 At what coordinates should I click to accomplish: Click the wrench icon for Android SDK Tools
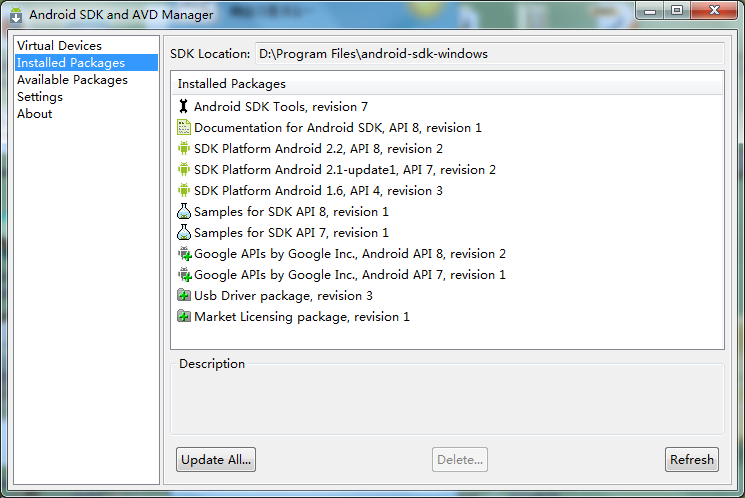[183, 106]
